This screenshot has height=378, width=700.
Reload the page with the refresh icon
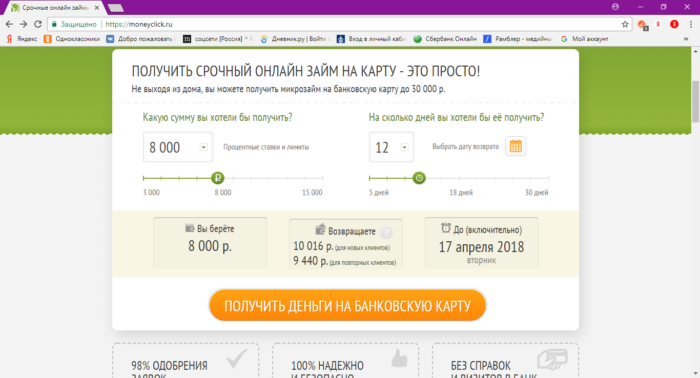click(38, 24)
